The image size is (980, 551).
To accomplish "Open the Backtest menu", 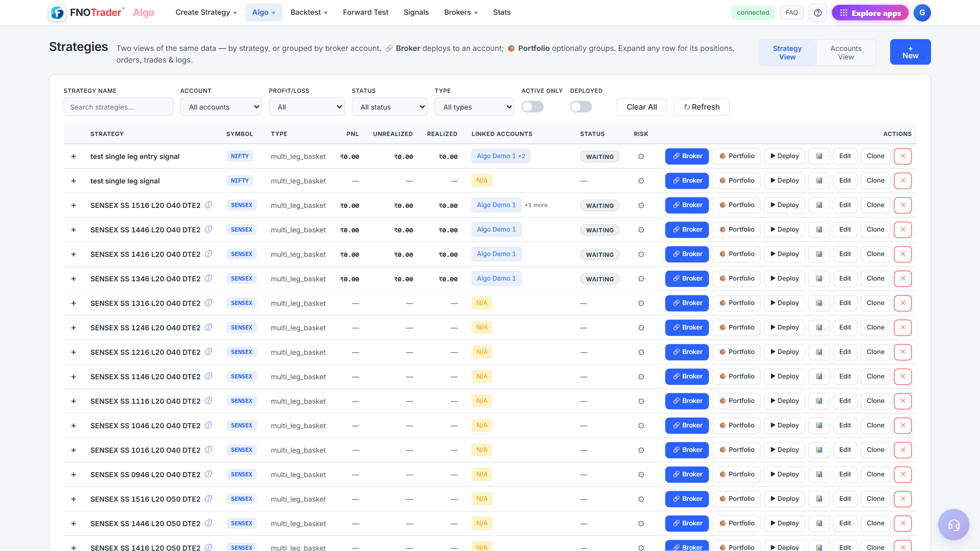I will point(309,12).
